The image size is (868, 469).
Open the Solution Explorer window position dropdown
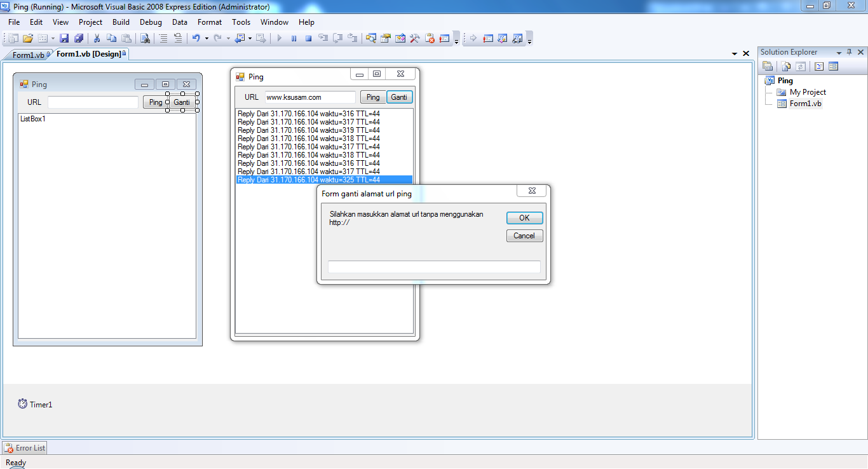click(839, 53)
